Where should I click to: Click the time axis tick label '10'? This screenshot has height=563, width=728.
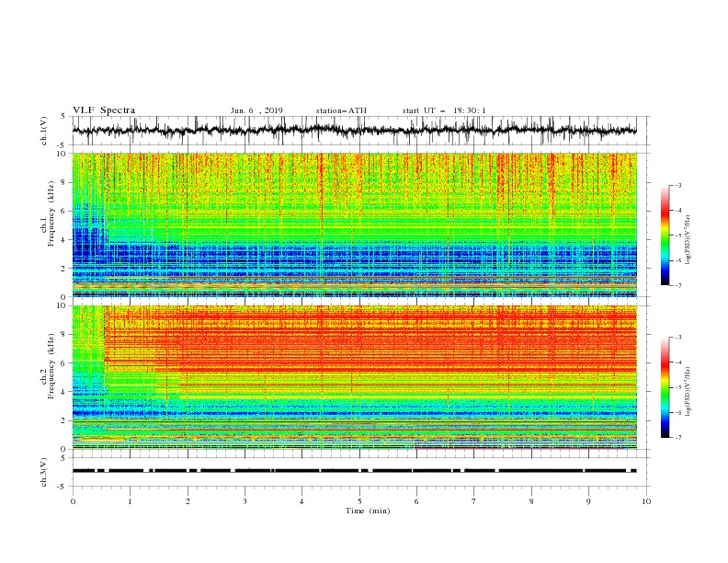click(x=646, y=501)
